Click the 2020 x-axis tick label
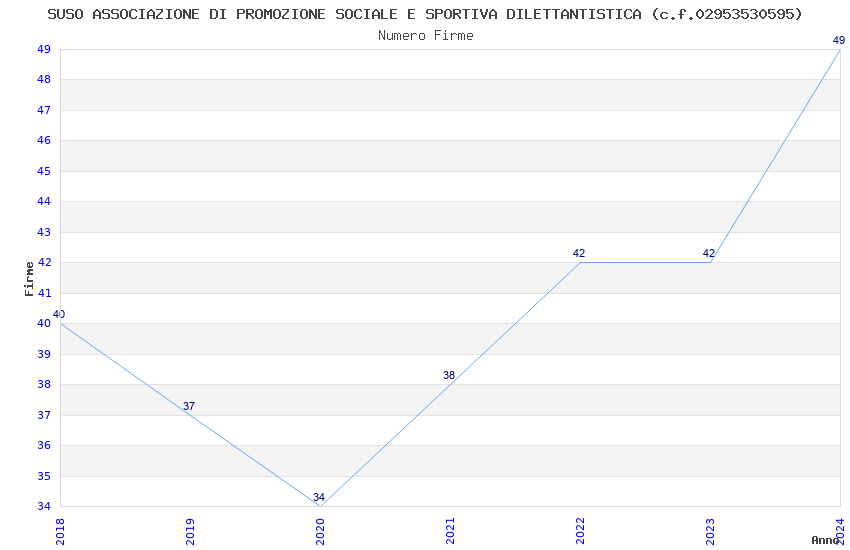Screen dimensions: 850x550 (x=320, y=532)
